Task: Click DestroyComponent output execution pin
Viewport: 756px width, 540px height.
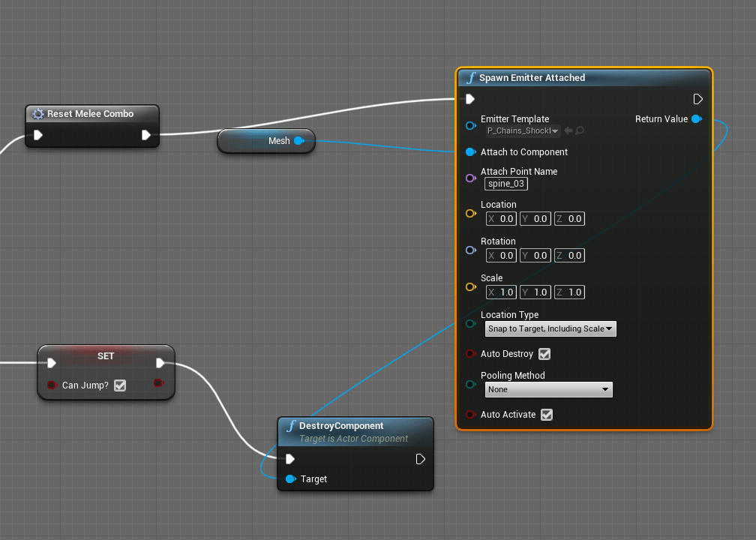Action: click(421, 459)
